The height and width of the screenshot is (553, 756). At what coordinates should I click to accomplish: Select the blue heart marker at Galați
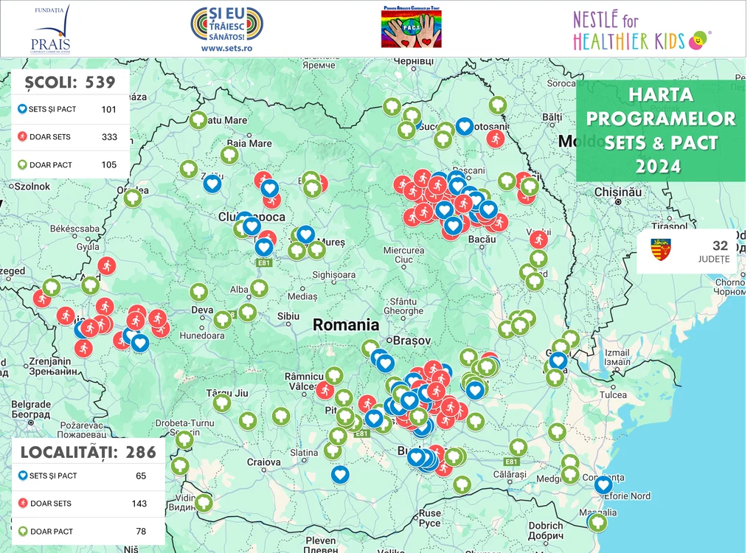click(x=558, y=361)
